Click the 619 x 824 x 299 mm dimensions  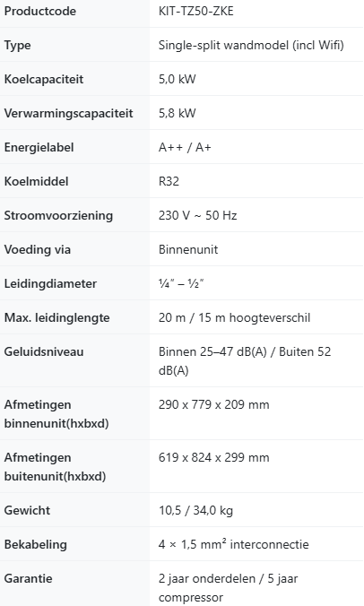(213, 457)
